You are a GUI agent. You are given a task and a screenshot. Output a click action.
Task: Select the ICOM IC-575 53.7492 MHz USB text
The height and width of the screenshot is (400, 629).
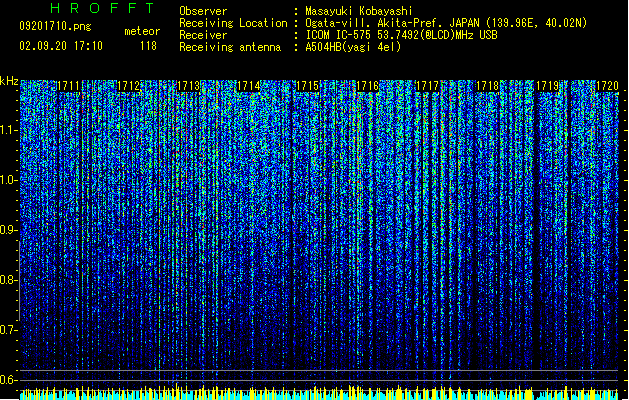click(402, 35)
